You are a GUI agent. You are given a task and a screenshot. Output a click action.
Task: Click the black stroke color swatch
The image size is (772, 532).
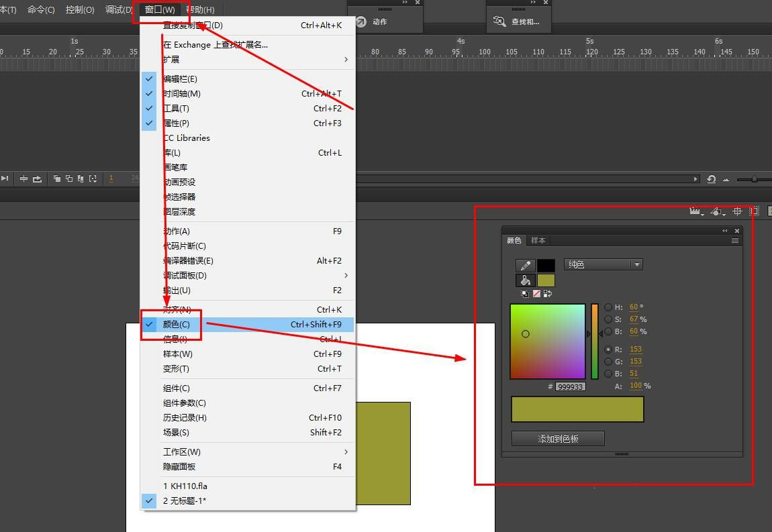coord(546,266)
